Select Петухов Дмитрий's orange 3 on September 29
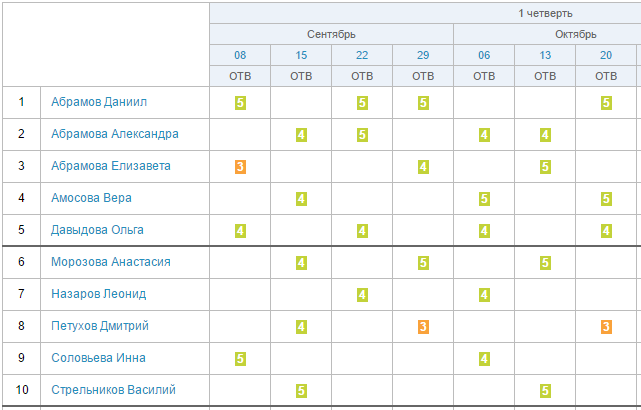The image size is (641, 410). [423, 327]
